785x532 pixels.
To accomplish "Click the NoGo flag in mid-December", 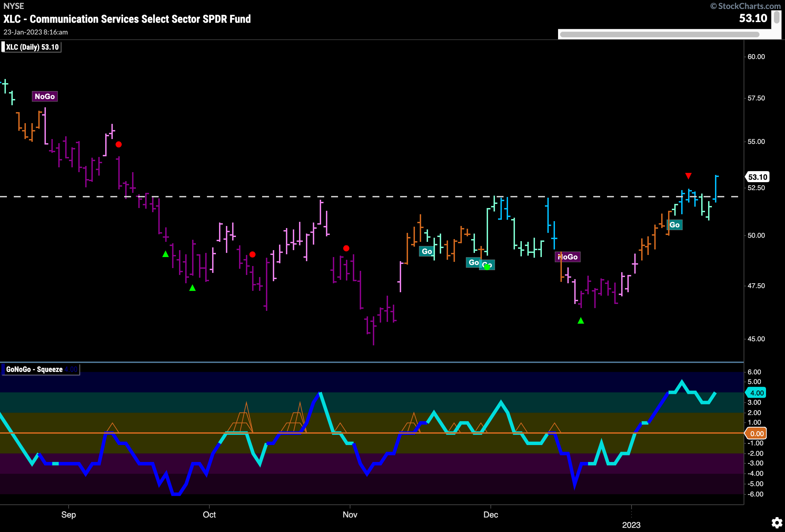I will 567,257.
